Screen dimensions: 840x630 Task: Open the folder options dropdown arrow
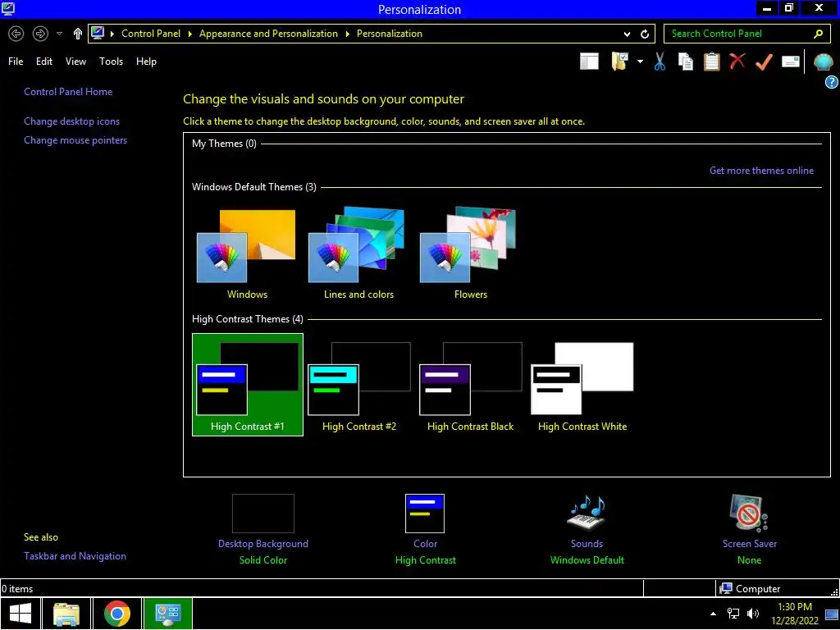pos(640,62)
